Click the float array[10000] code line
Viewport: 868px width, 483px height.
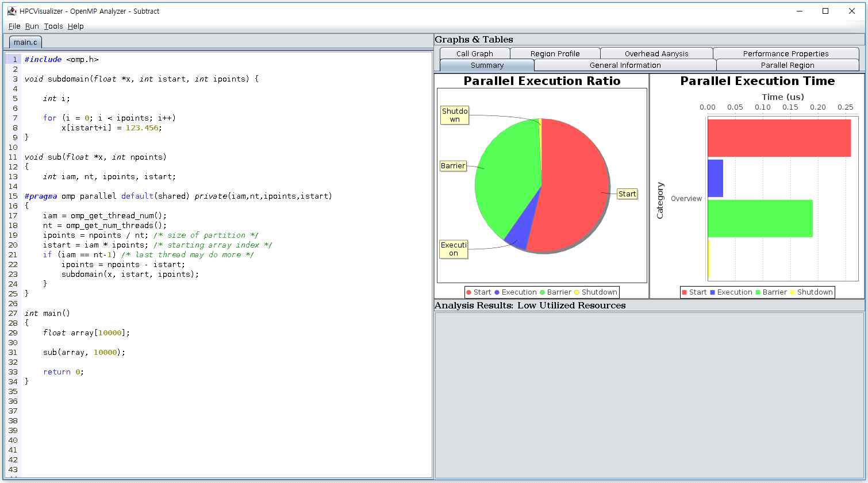(x=87, y=333)
